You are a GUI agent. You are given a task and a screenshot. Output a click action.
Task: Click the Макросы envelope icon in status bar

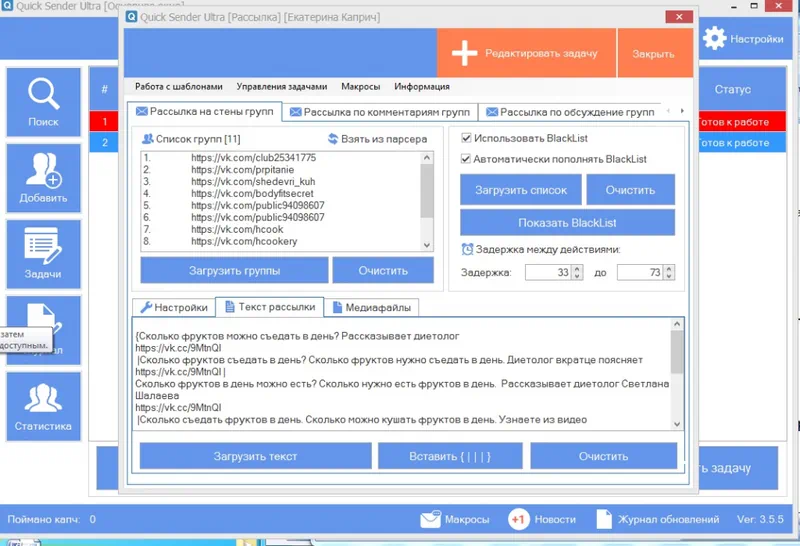430,519
